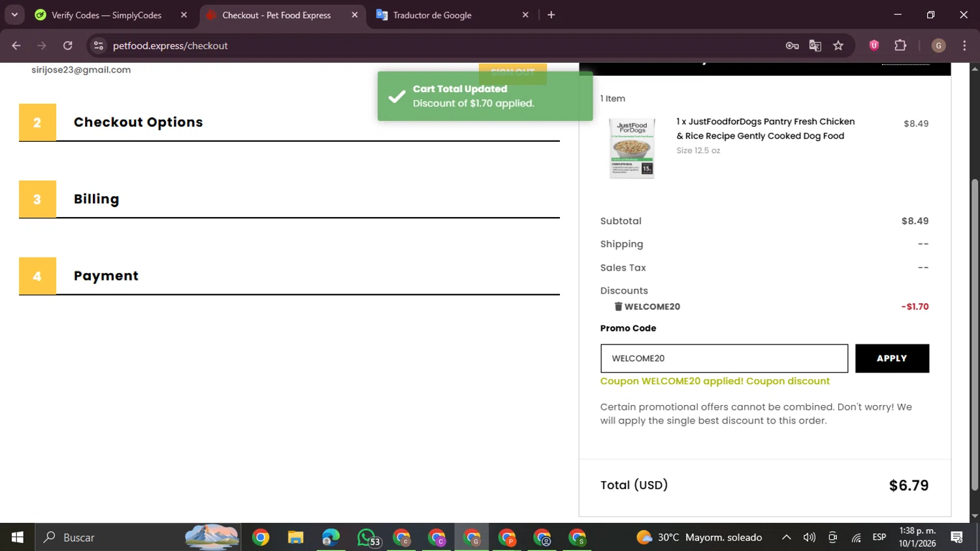Click the email sirijose23@gmail.com
The width and height of the screenshot is (980, 551).
pyautogui.click(x=81, y=70)
